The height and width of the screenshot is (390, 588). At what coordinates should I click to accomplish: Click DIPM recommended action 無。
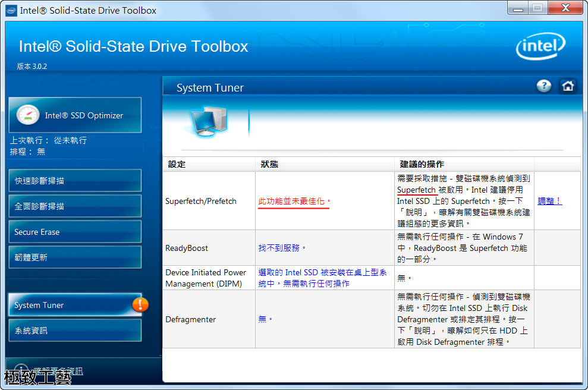[x=404, y=278]
